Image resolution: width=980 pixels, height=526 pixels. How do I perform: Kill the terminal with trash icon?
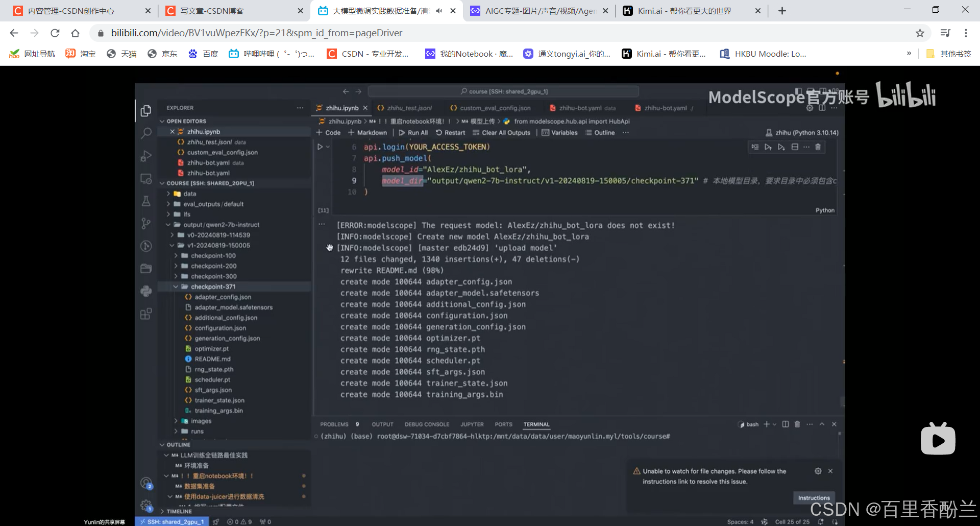[797, 424]
